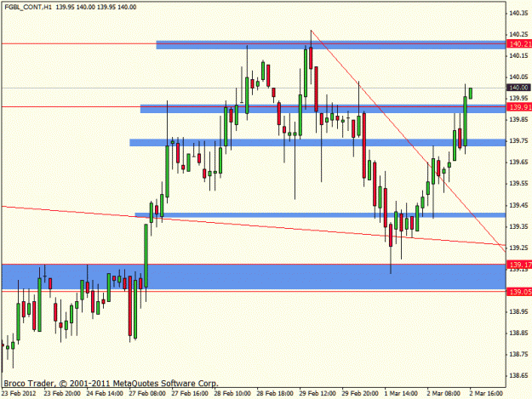Click the 140.05 price scale value
Image resolution: width=532 pixels, height=399 pixels.
(518, 77)
